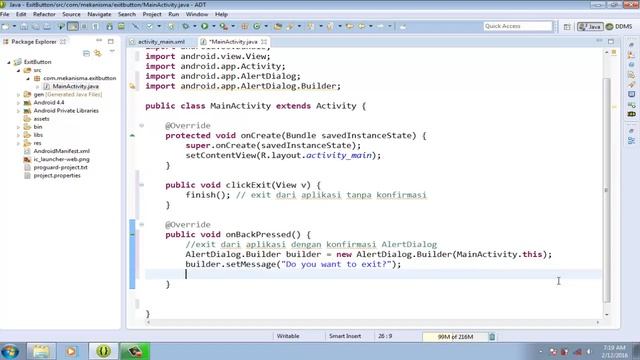Click the Quick Access search field

tap(518, 26)
